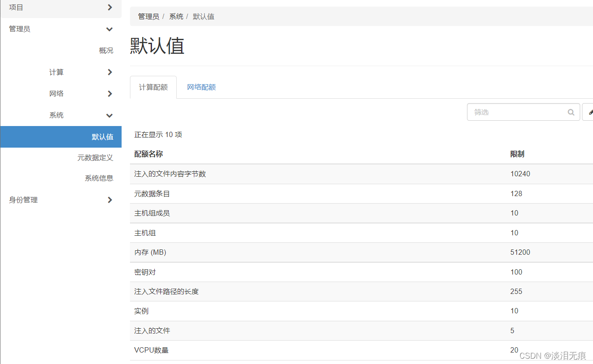Expand the 网络 submenu
593x364 pixels.
pyautogui.click(x=81, y=93)
